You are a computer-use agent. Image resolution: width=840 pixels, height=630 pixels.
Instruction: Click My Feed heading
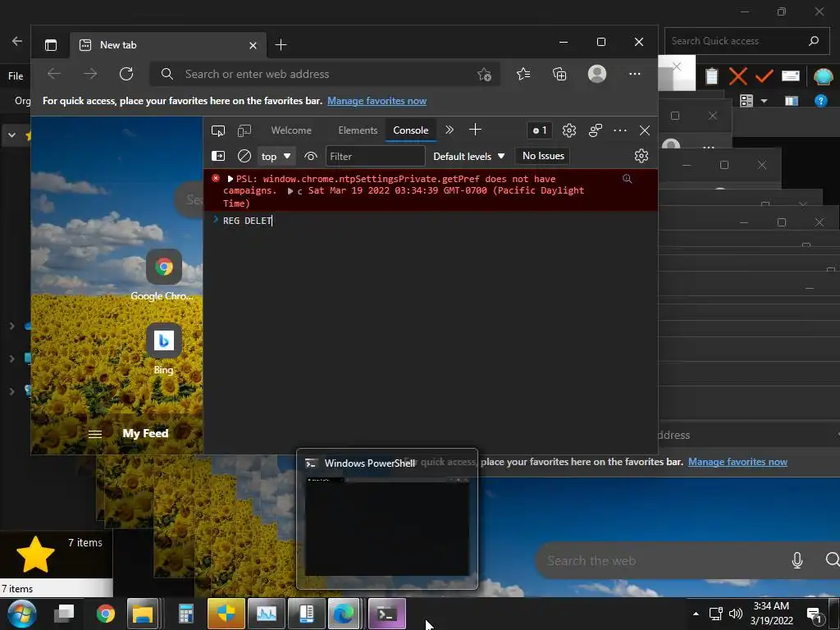click(145, 433)
